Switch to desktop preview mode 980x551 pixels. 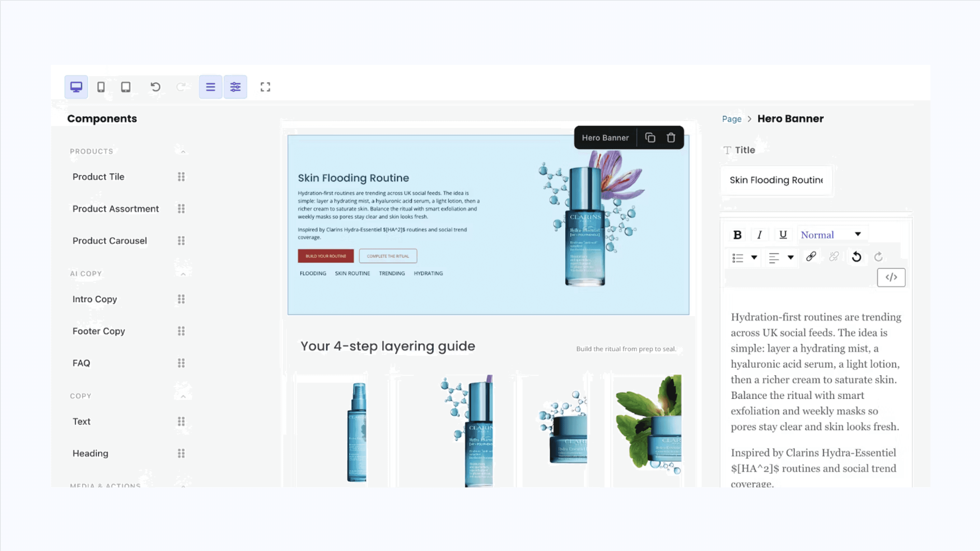[x=76, y=87]
